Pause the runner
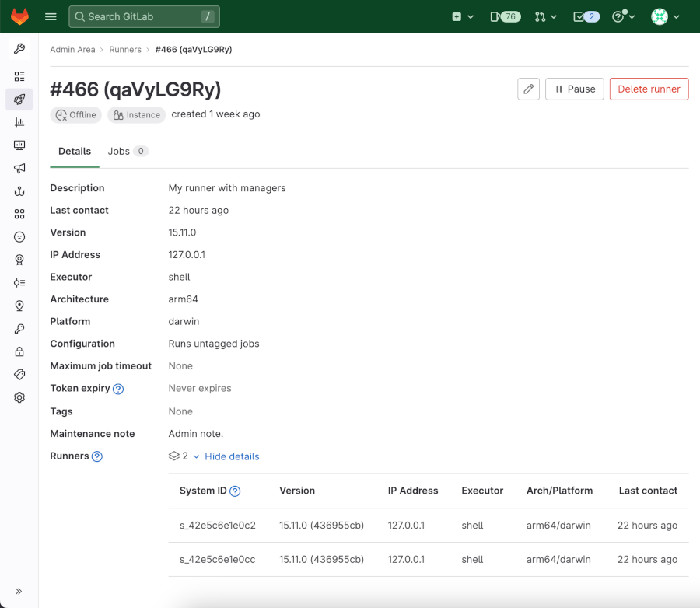The image size is (700, 608). pyautogui.click(x=574, y=89)
